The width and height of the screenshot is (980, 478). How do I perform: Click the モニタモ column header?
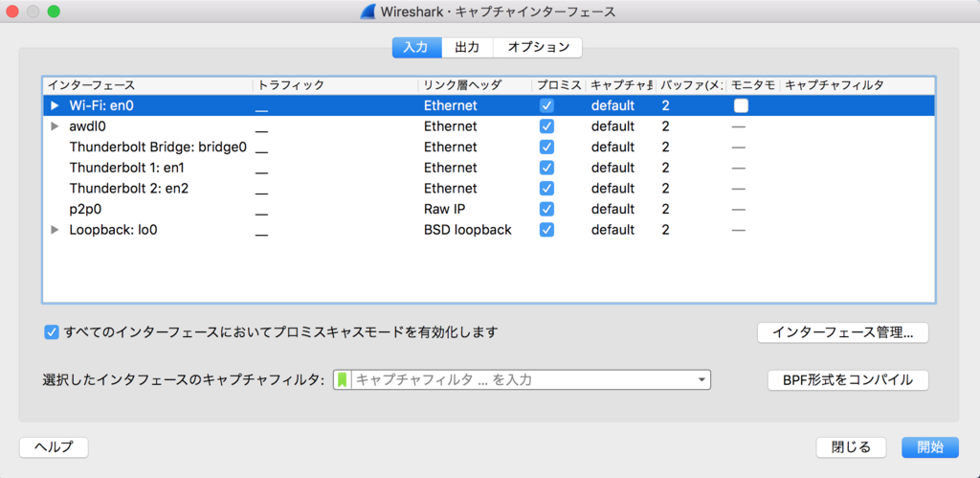point(753,85)
